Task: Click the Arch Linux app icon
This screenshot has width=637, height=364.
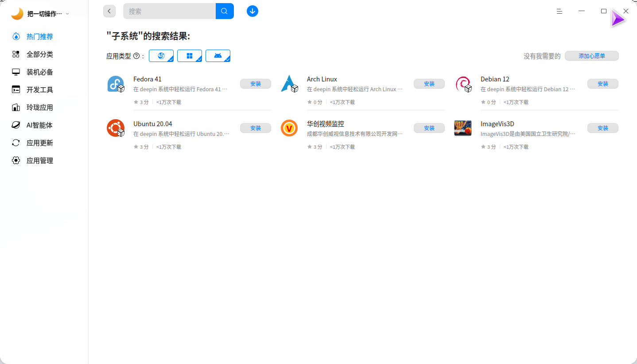Action: (x=289, y=84)
